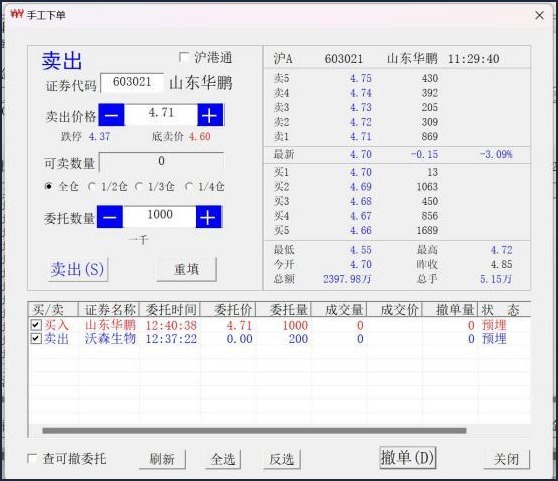The image size is (558, 481).
Task: Select the 卖1 quote price 4.71
Action: pos(361,137)
